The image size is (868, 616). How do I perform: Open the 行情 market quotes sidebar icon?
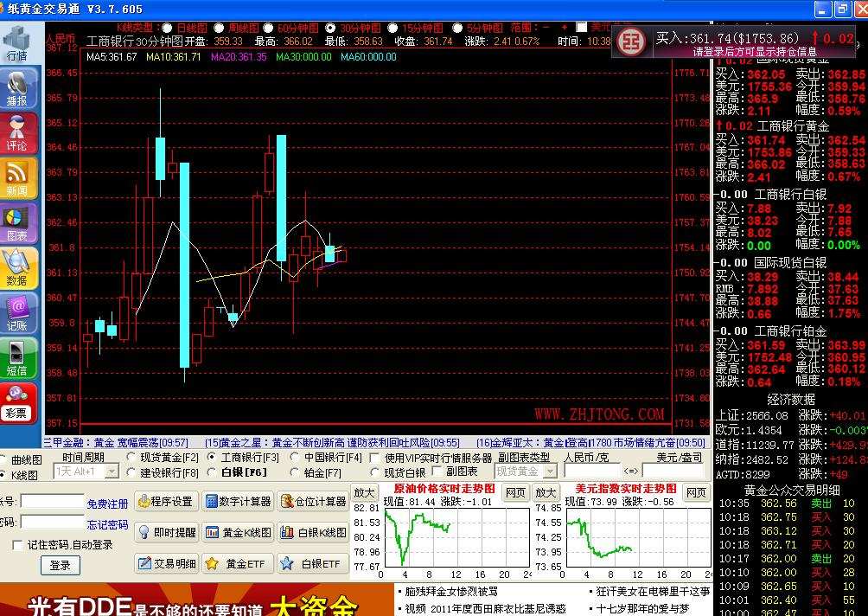(x=16, y=43)
